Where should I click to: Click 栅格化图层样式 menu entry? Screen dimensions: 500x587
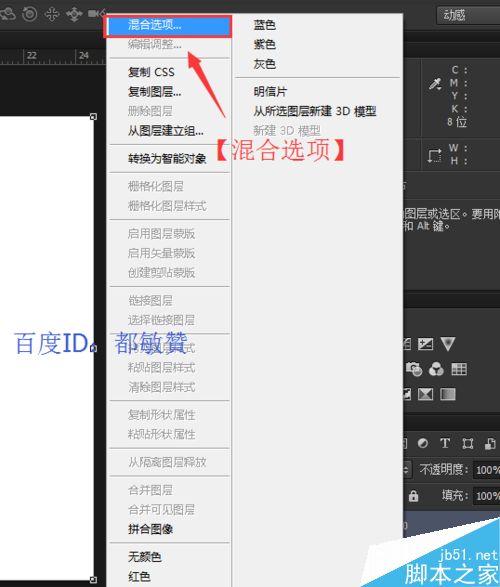(x=168, y=206)
